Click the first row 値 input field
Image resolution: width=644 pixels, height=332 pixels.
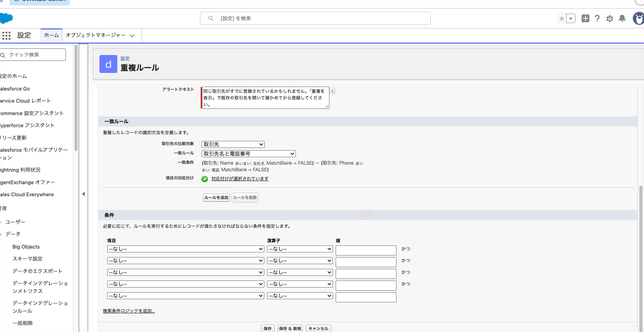[x=366, y=250]
